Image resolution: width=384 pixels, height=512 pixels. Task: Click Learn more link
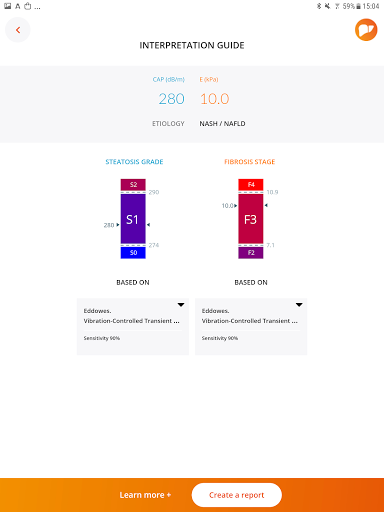click(145, 495)
